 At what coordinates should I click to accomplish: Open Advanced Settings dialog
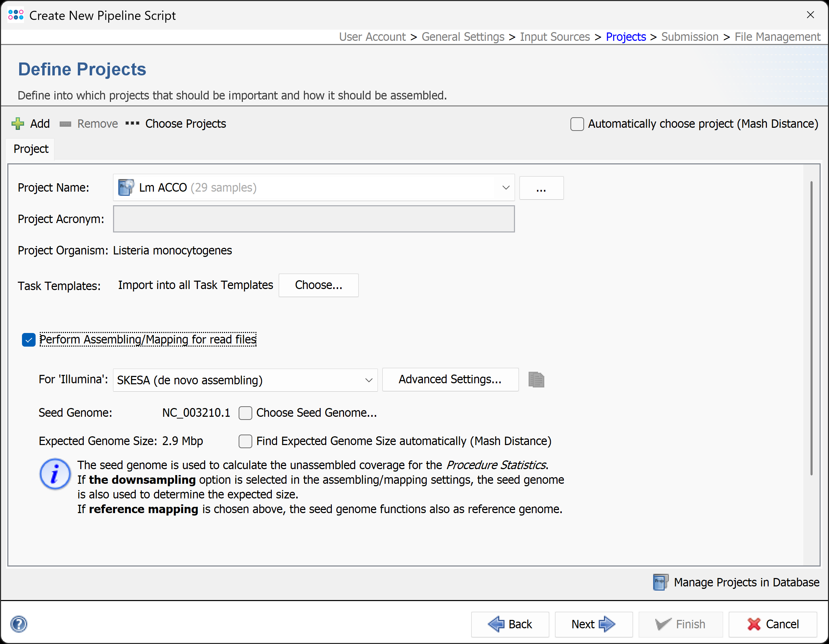(450, 379)
